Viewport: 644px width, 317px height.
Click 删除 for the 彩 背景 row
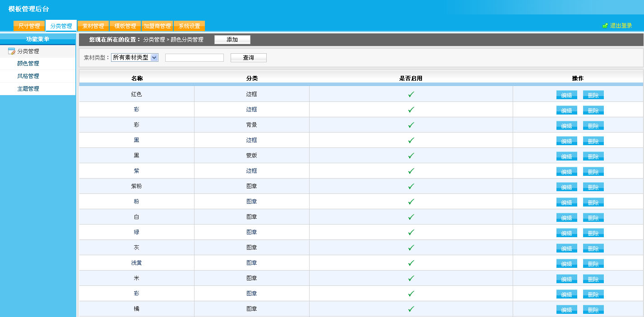[593, 126]
